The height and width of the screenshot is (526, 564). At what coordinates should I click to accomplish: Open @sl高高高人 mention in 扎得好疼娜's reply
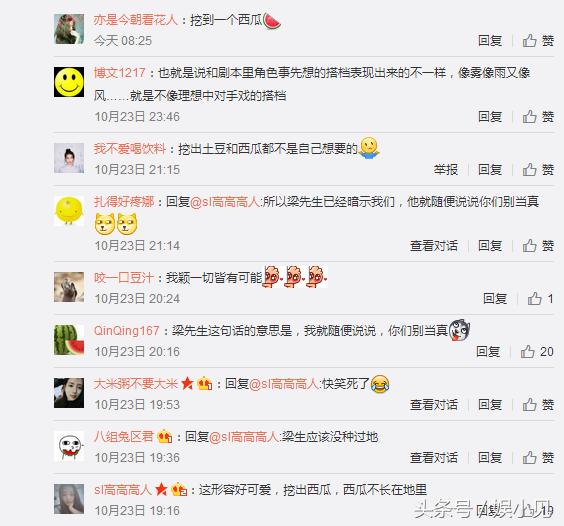coord(225,202)
